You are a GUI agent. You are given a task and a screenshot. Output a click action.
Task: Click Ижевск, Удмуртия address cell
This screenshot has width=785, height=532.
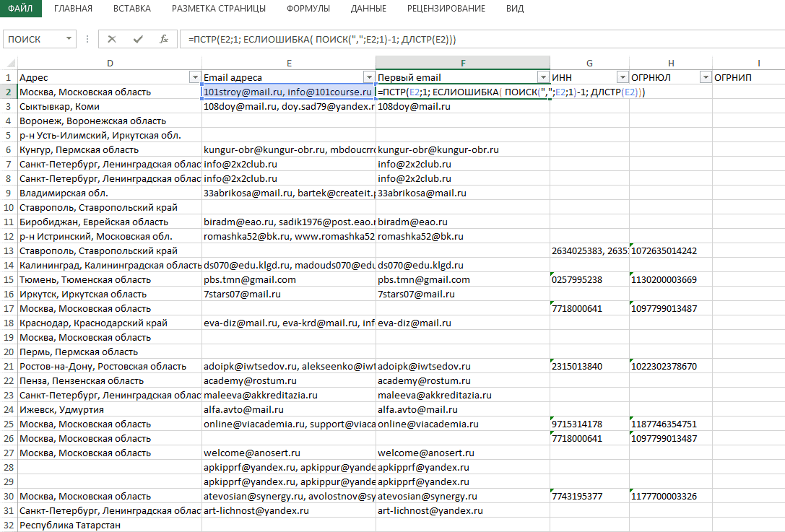110,410
